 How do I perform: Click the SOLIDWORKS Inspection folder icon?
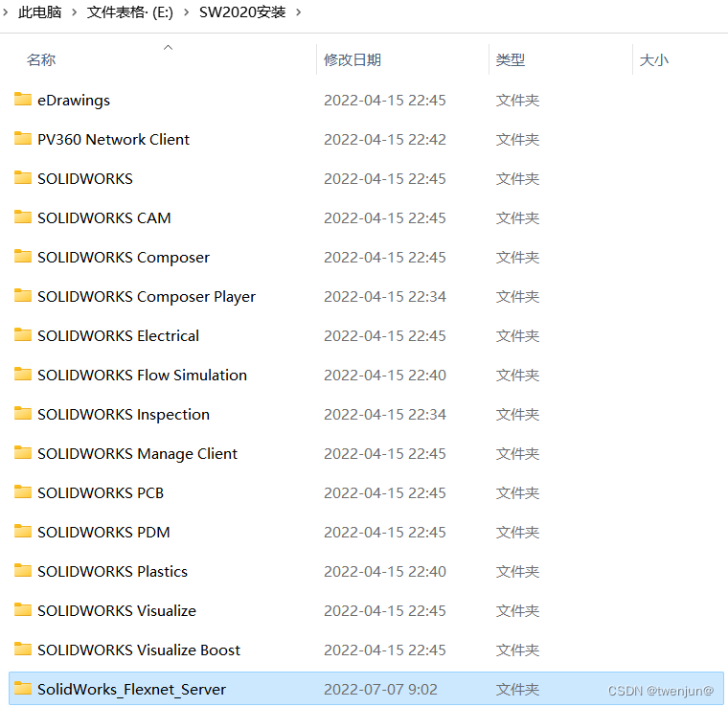(x=23, y=413)
